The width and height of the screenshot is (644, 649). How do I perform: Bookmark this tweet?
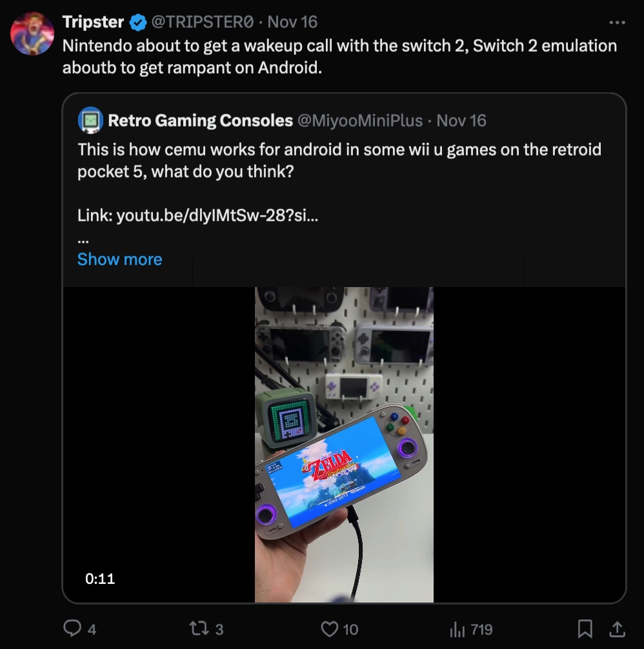coord(585,628)
